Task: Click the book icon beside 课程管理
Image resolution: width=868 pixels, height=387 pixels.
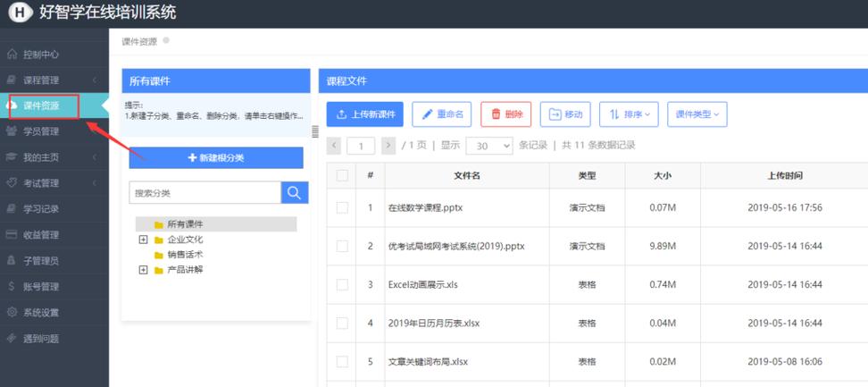Action: (x=12, y=80)
